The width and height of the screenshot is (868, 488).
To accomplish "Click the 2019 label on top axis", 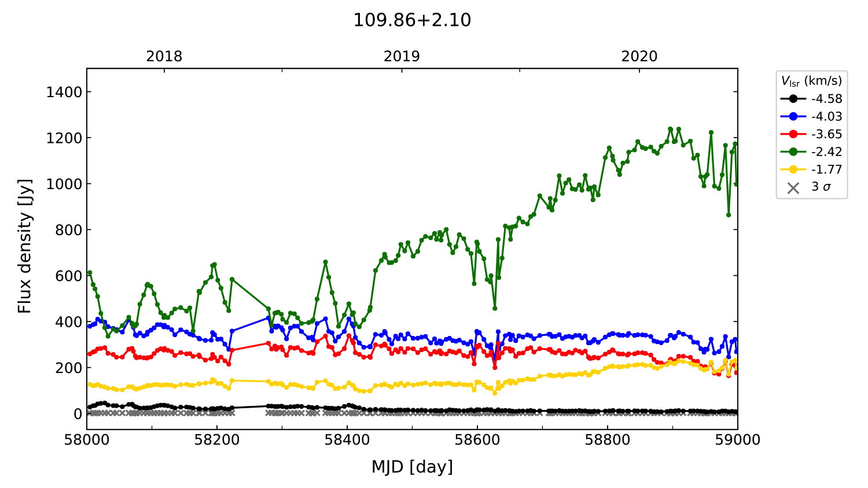I will click(402, 57).
